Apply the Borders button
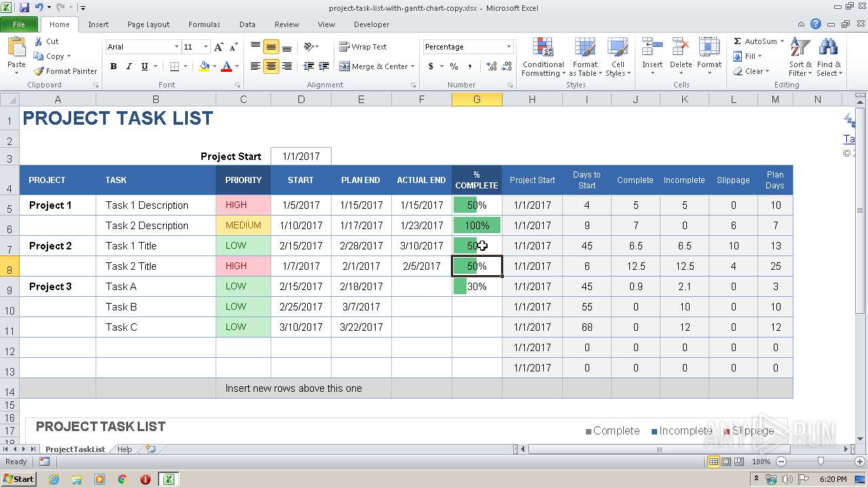The width and height of the screenshot is (868, 488). [x=174, y=66]
